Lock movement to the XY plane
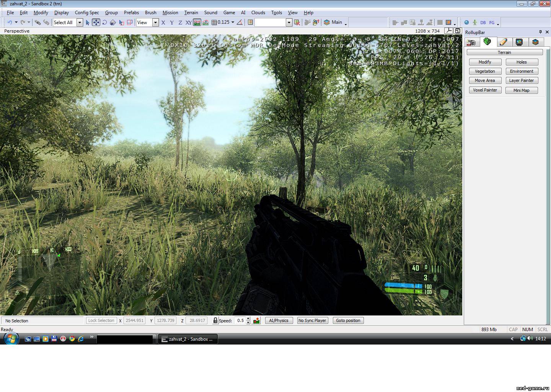 [189, 23]
